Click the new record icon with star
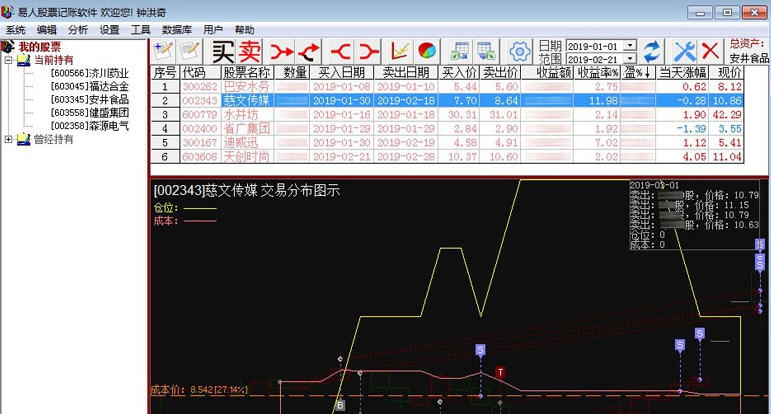This screenshot has height=414, width=771. point(163,51)
